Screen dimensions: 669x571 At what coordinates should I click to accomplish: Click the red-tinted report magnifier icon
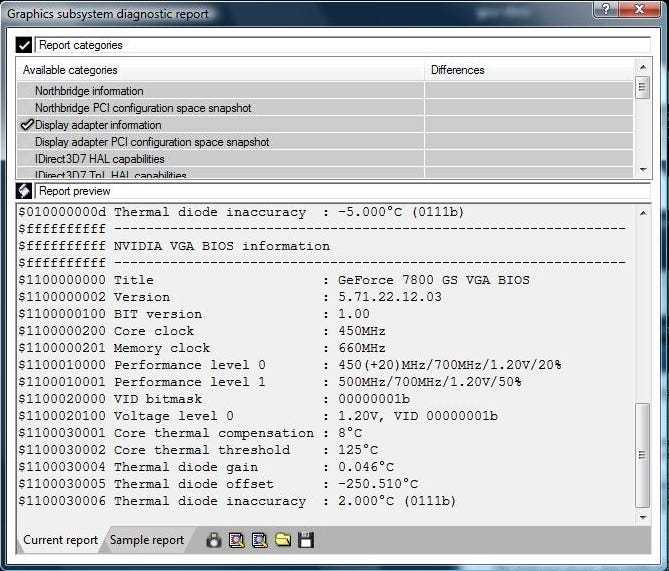[237, 540]
